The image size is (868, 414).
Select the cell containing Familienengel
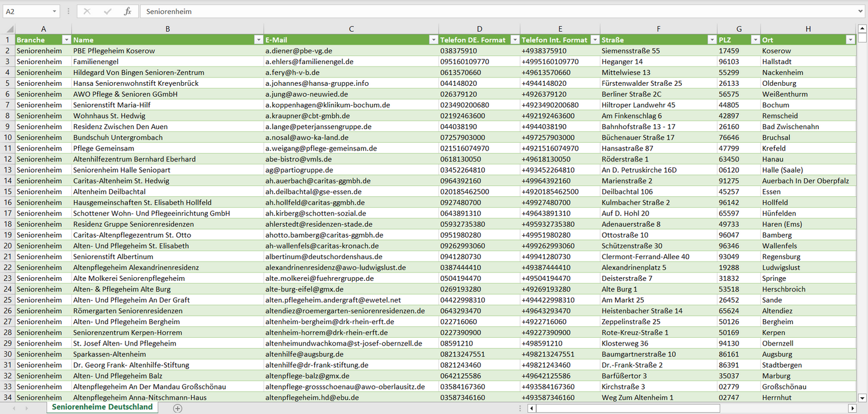coord(167,62)
